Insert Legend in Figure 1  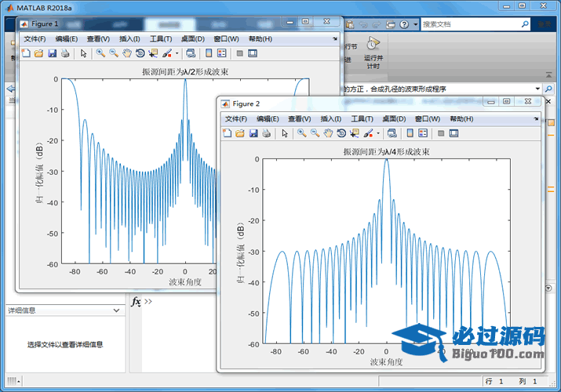(222, 53)
